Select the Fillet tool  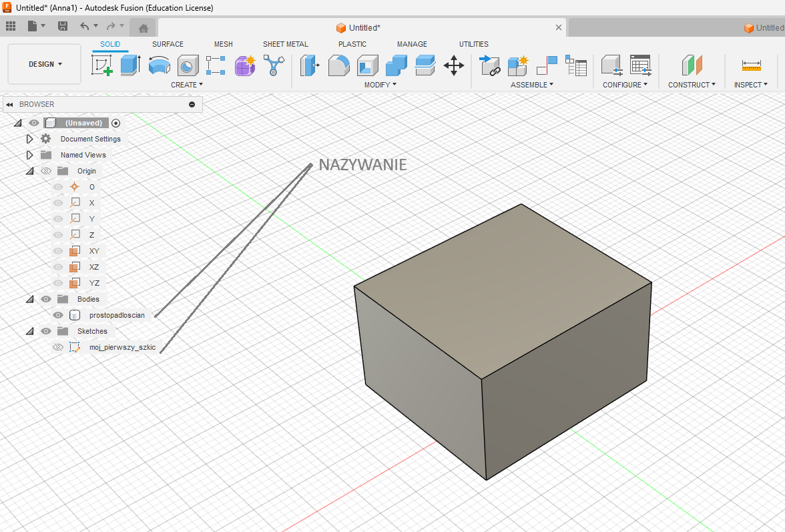pos(339,65)
